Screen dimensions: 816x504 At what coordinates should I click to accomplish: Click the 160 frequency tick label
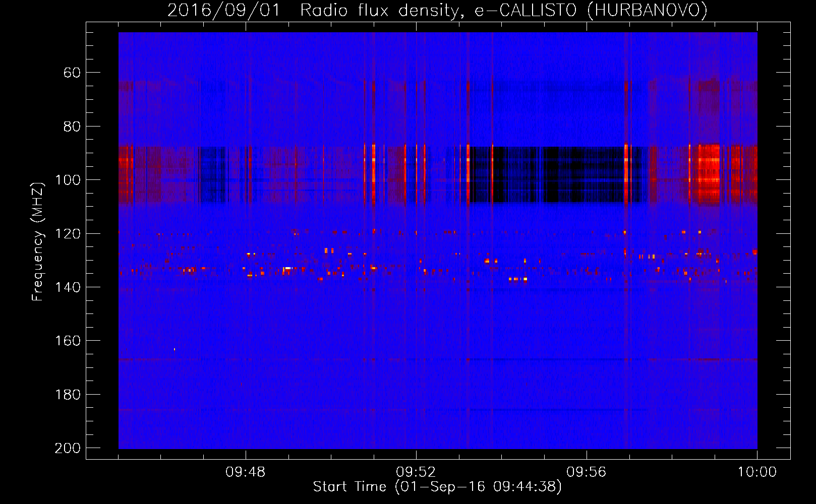[x=68, y=341]
